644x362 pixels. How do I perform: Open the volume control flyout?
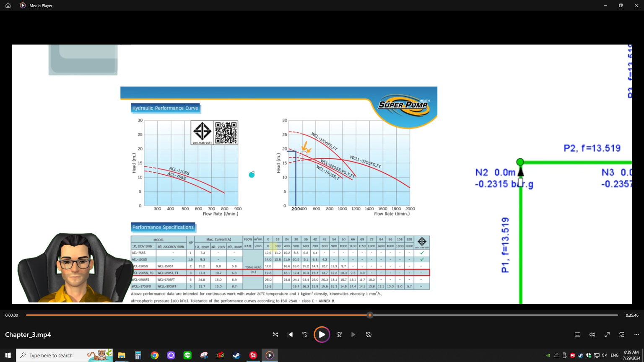point(592,335)
